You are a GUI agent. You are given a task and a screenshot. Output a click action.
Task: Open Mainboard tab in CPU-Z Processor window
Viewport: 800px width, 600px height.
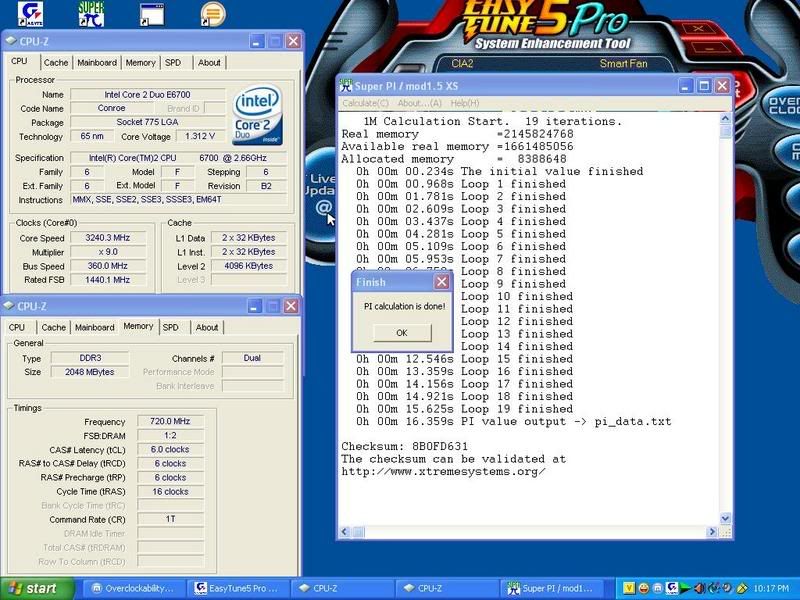[97, 63]
